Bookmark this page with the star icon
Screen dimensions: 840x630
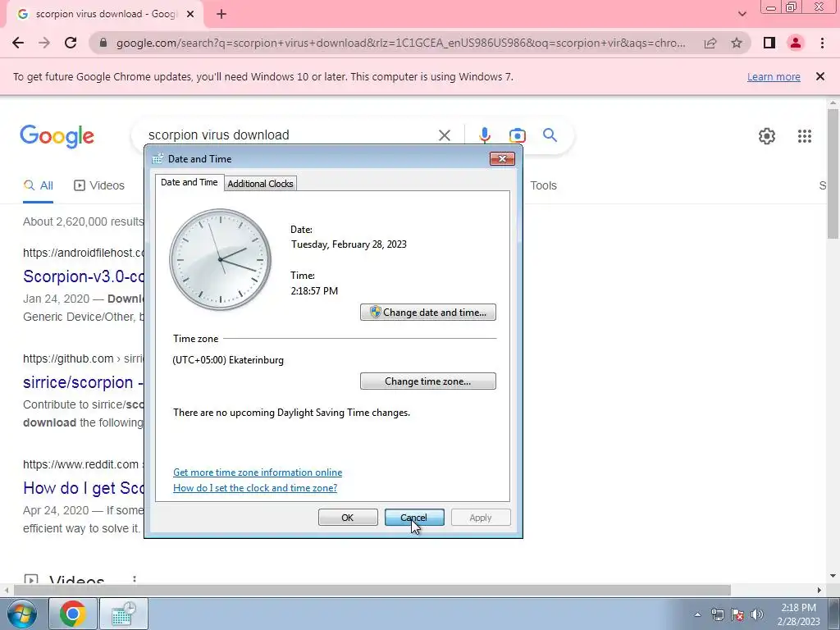pyautogui.click(x=737, y=43)
